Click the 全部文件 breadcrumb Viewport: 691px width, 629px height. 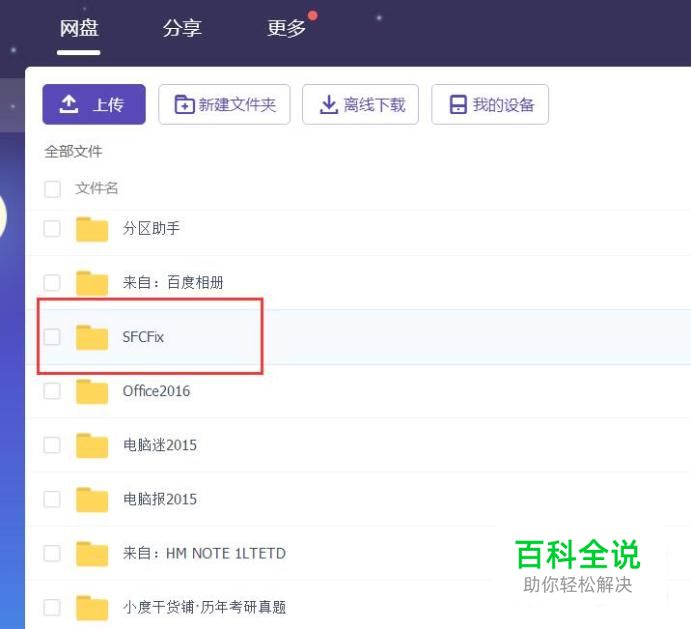73,152
